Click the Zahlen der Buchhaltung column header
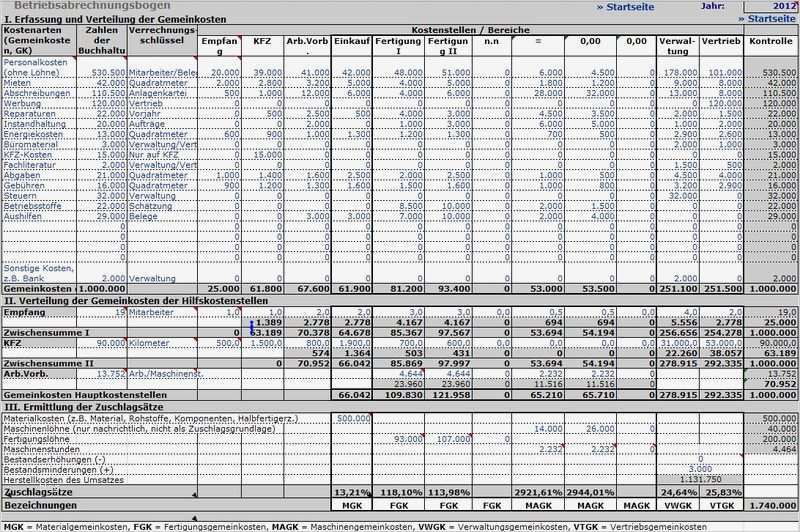The height and width of the screenshot is (532, 800). click(102, 40)
